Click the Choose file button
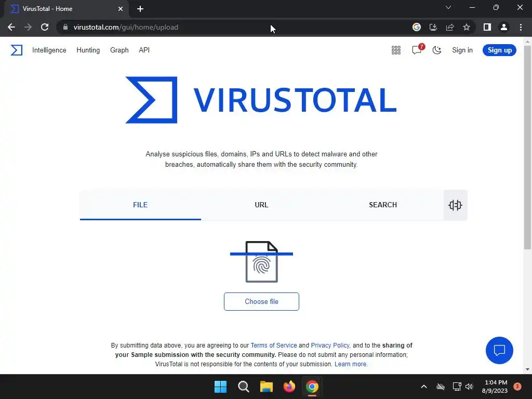532x399 pixels. [262, 302]
